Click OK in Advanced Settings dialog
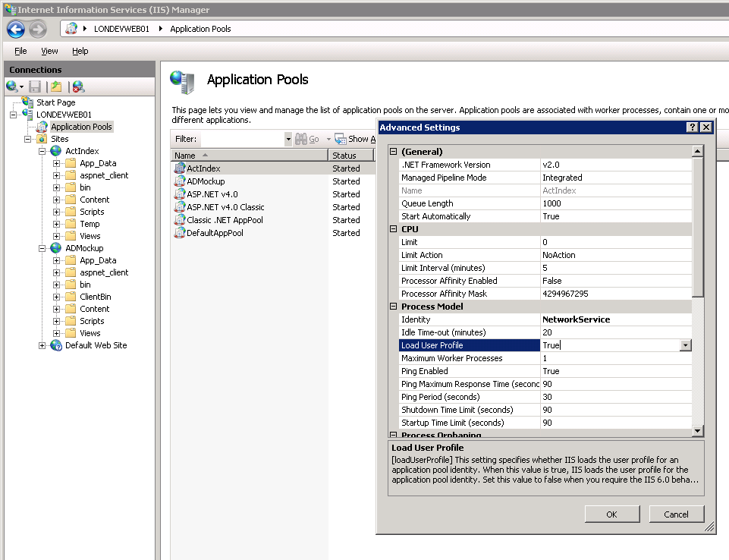 coord(612,514)
